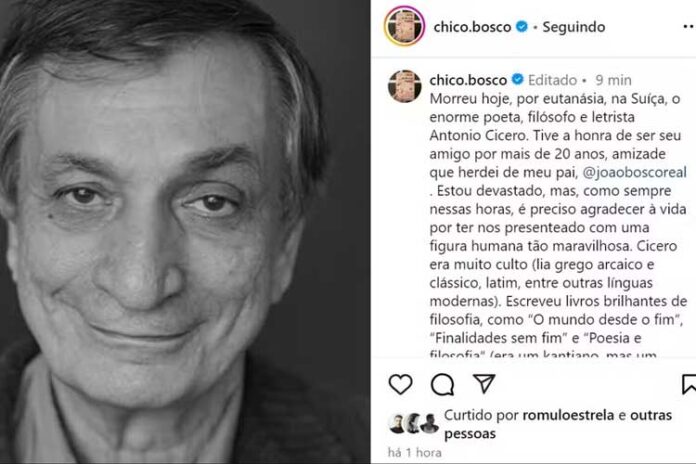The width and height of the screenshot is (696, 464).
Task: Click the verified badge in post header
Action: point(522,27)
